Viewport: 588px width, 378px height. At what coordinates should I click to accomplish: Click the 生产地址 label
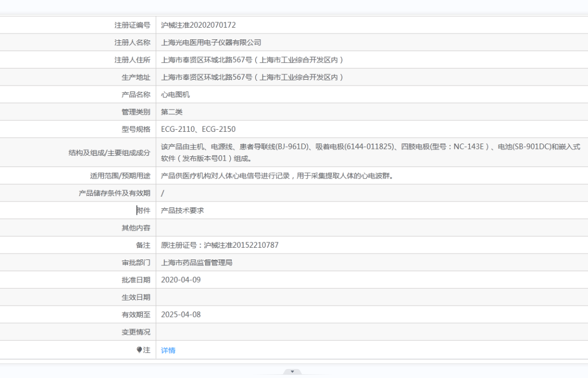click(136, 77)
